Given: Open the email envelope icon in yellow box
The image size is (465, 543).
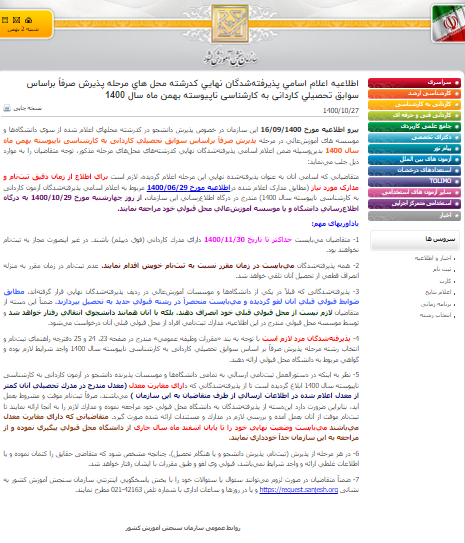Looking at the screenshot, I should pyautogui.click(x=16, y=20).
